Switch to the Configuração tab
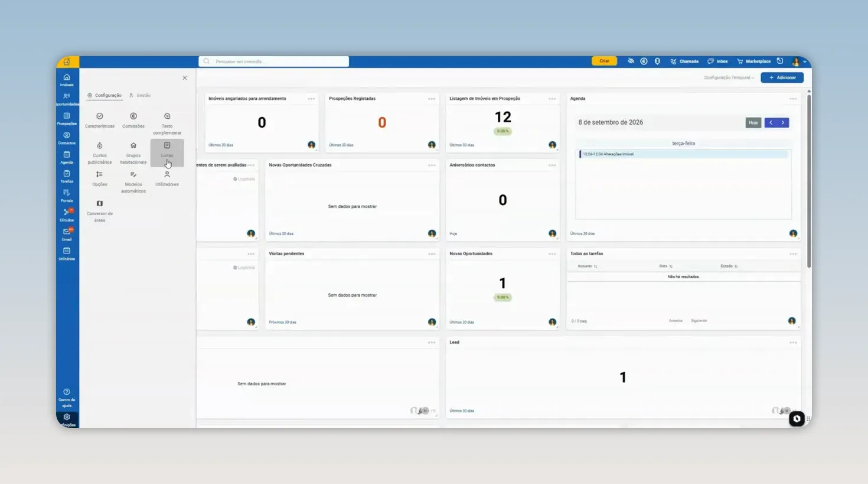Screen dimensions: 868x484 tap(105, 95)
